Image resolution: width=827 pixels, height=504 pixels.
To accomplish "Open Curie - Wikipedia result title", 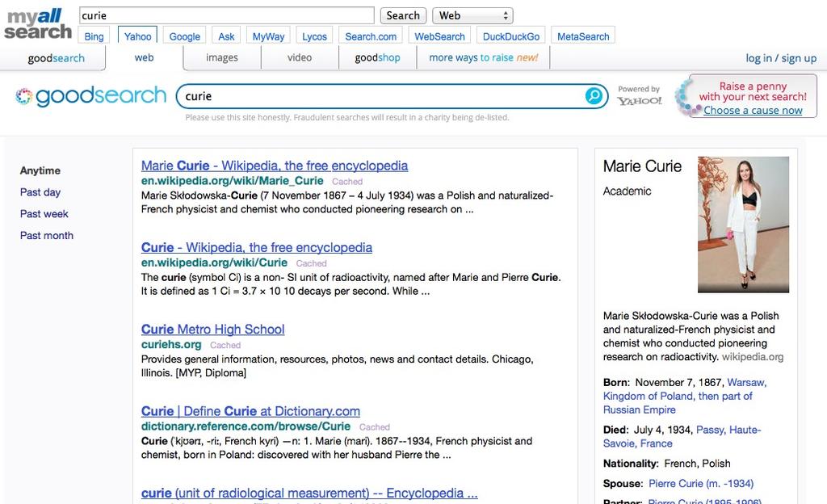I will point(256,247).
